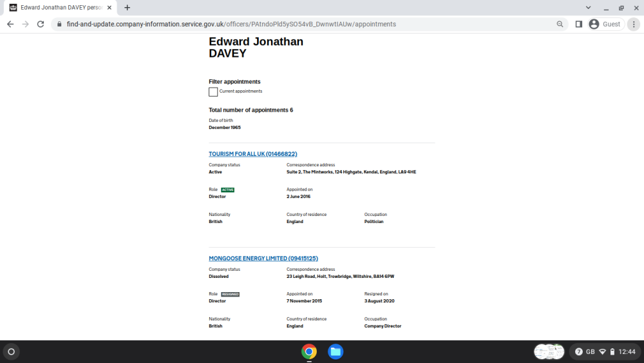Open the notification count badge in the tray
The height and width of the screenshot is (363, 644).
[x=579, y=351]
